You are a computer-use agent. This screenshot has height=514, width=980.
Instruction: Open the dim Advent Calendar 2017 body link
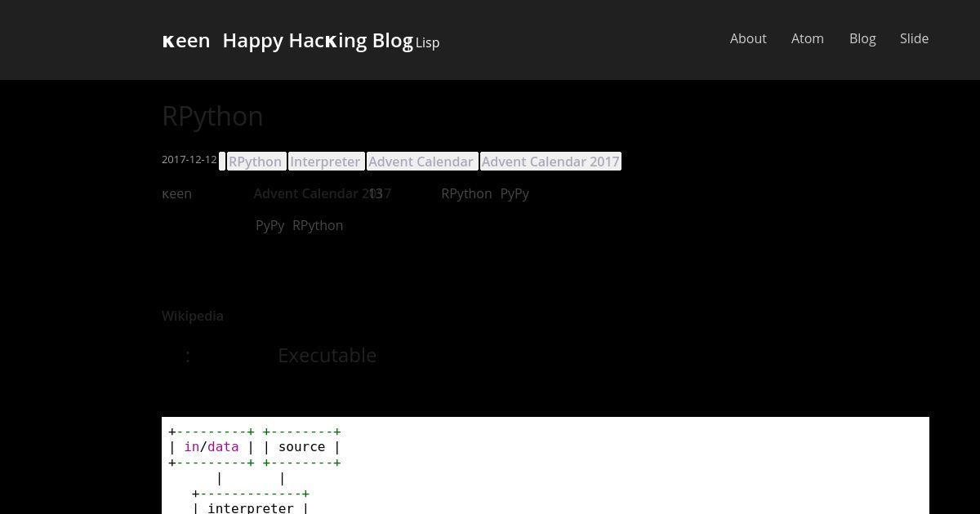tap(322, 193)
